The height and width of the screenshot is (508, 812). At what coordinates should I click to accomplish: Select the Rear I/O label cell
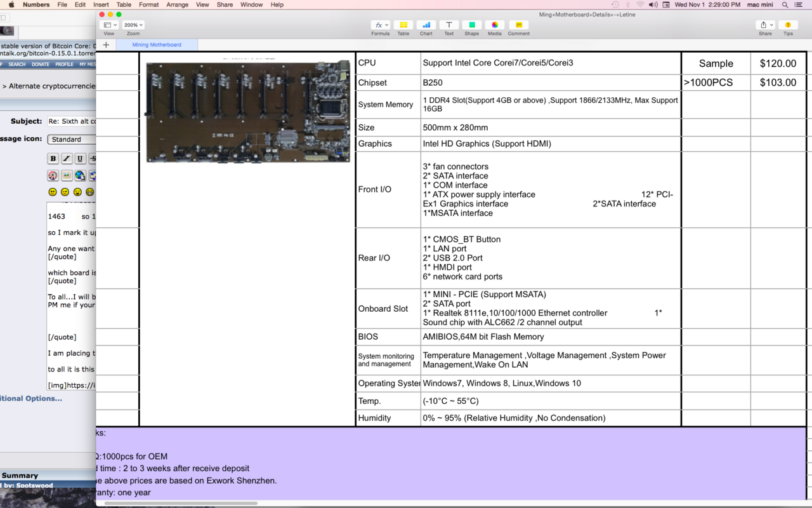tap(388, 258)
